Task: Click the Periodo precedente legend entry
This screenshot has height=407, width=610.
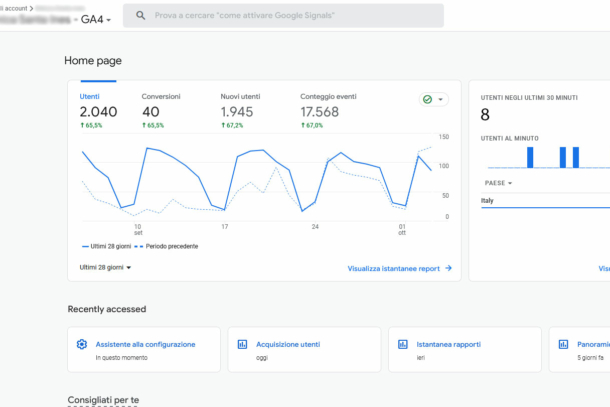Action: click(166, 246)
